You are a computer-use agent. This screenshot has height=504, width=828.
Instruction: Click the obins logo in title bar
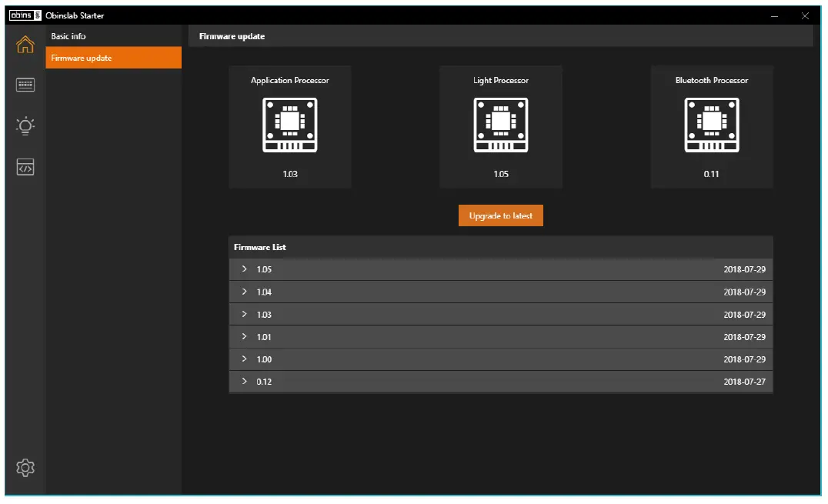[x=25, y=15]
